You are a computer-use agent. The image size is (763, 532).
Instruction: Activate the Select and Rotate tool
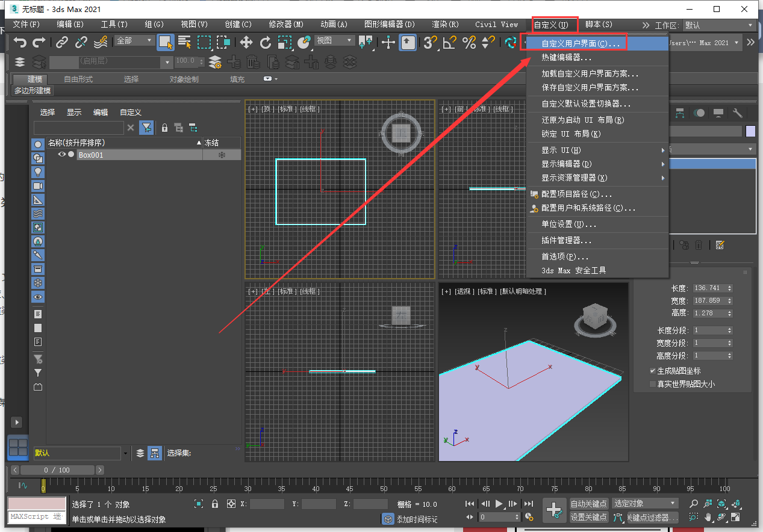coord(266,42)
